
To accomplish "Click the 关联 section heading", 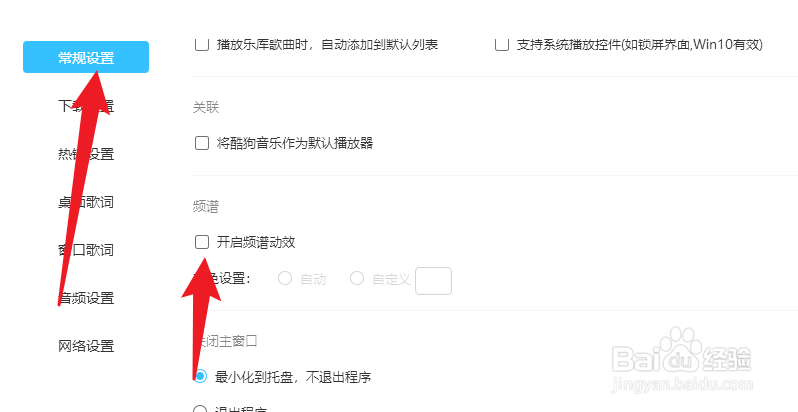I will (206, 108).
